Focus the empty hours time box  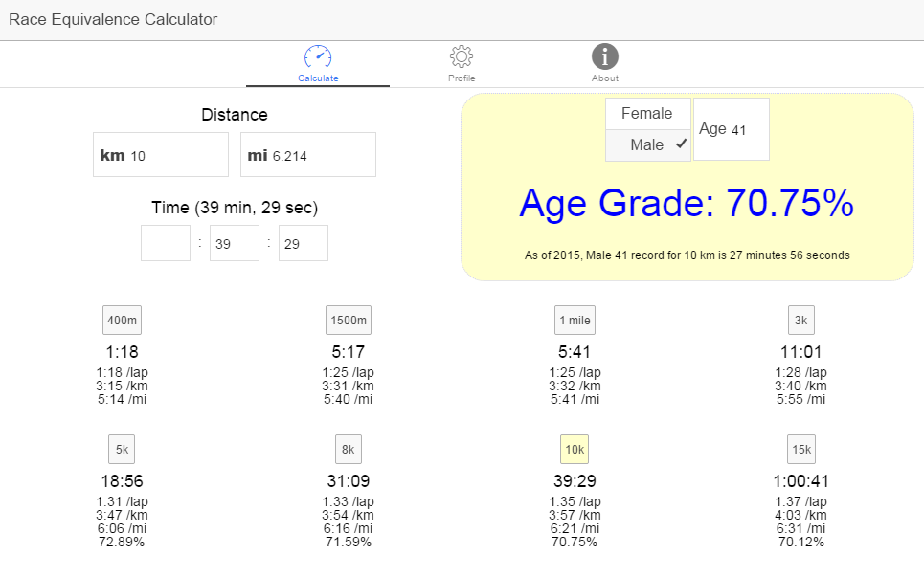click(166, 243)
